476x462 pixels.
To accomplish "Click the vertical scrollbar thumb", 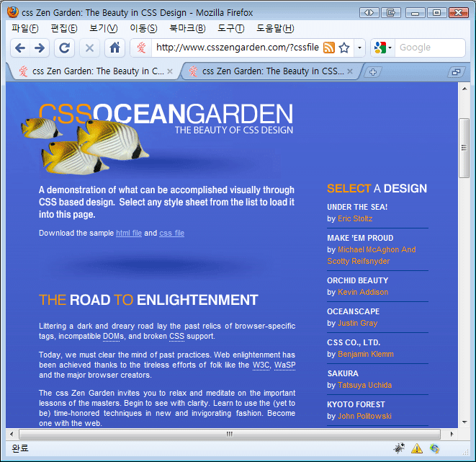I will coord(464,148).
